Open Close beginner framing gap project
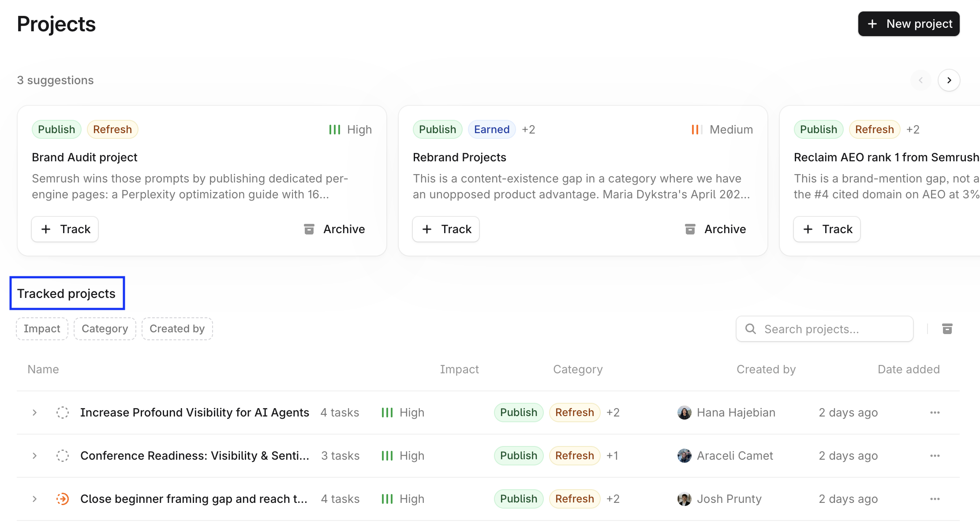Image resolution: width=980 pixels, height=528 pixels. 194,499
